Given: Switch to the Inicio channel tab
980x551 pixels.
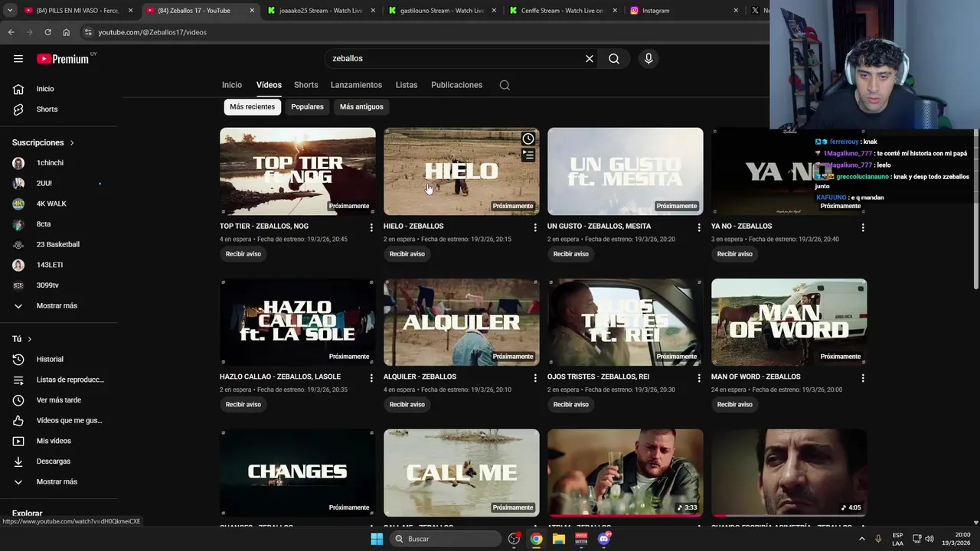Looking at the screenshot, I should click(x=232, y=85).
